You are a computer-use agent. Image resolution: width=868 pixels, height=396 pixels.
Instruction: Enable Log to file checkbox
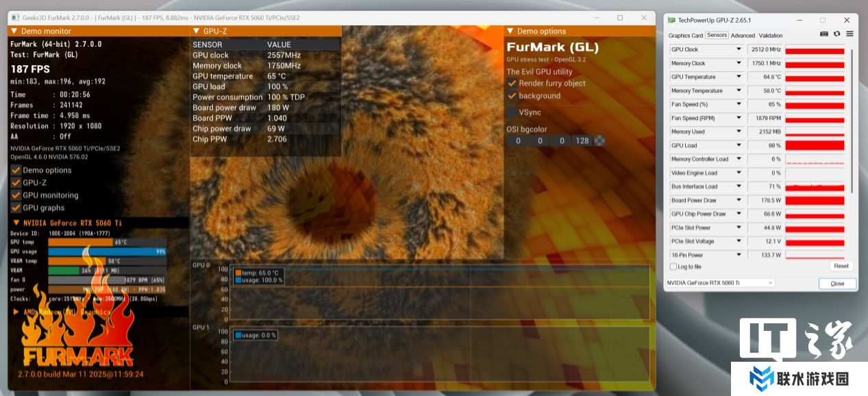[673, 267]
